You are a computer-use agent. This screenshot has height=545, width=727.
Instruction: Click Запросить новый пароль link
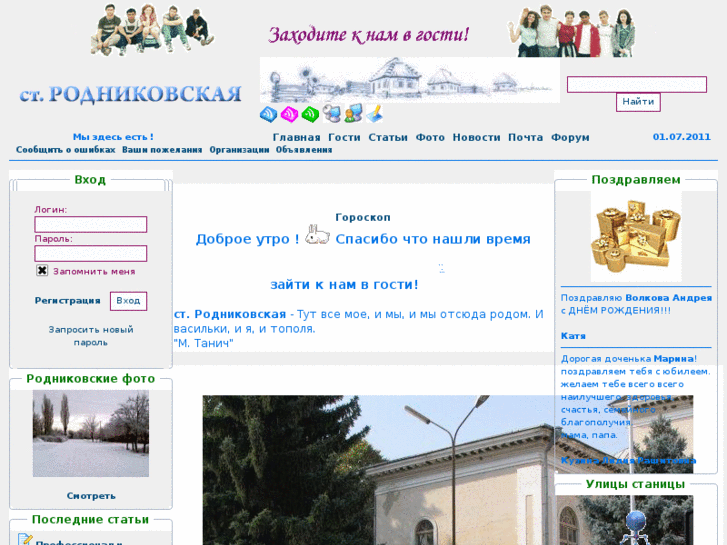[91, 336]
